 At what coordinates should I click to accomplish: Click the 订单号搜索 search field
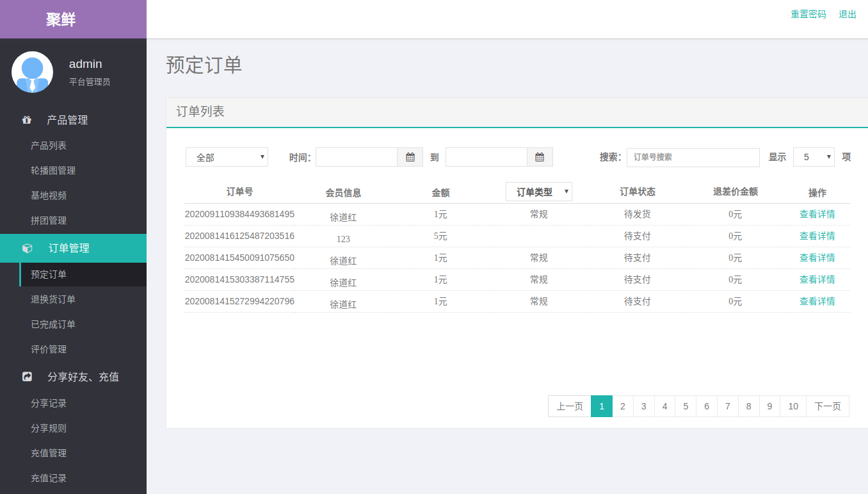pyautogui.click(x=693, y=157)
